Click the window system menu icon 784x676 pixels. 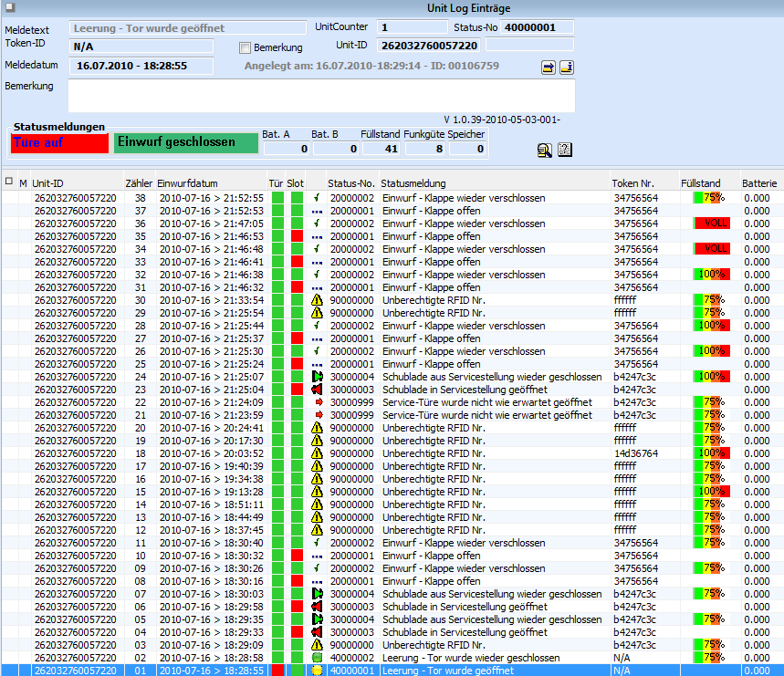10,7
